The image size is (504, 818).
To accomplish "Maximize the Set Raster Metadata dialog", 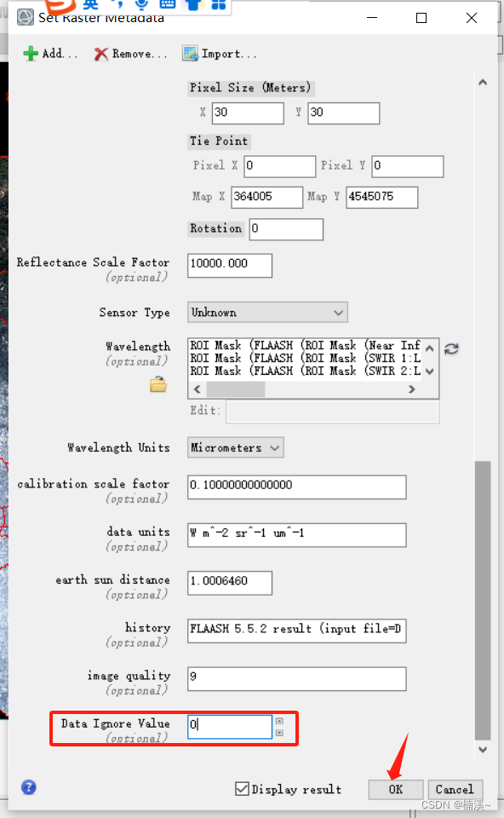I will (x=421, y=18).
